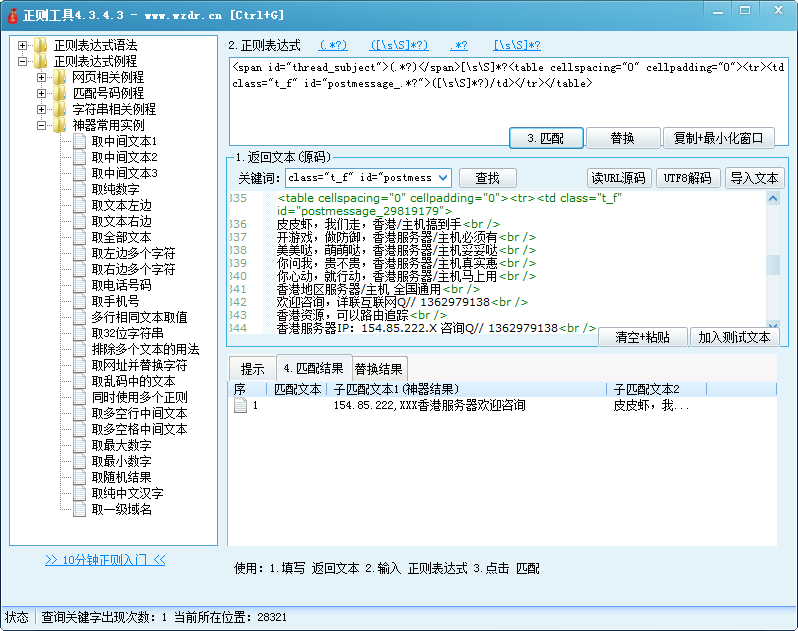
Task: Click the 子匹配文本2 column header
Action: [657, 389]
